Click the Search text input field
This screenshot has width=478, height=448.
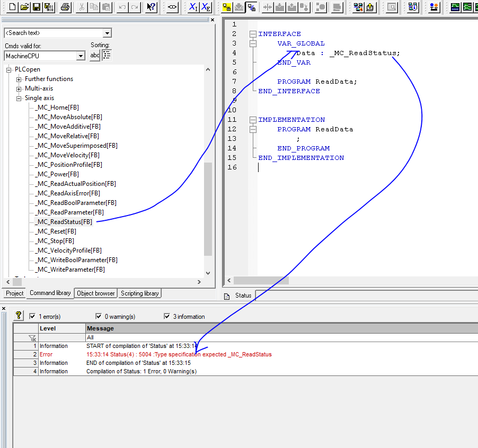(53, 33)
